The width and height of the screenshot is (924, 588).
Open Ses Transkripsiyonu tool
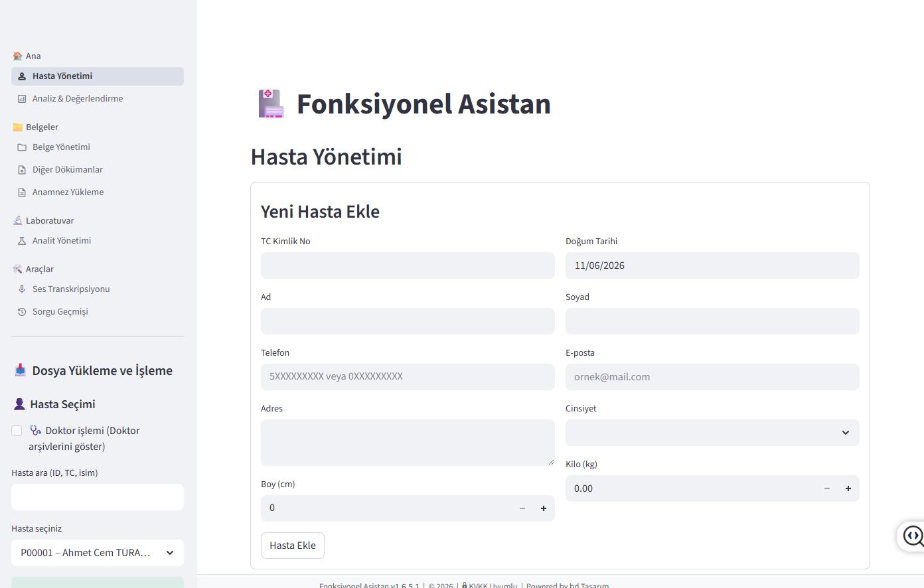(x=98, y=289)
